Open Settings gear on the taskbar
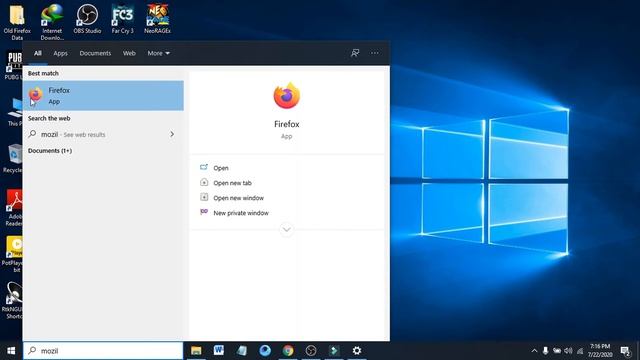This screenshot has height=360, width=640. coord(357,351)
